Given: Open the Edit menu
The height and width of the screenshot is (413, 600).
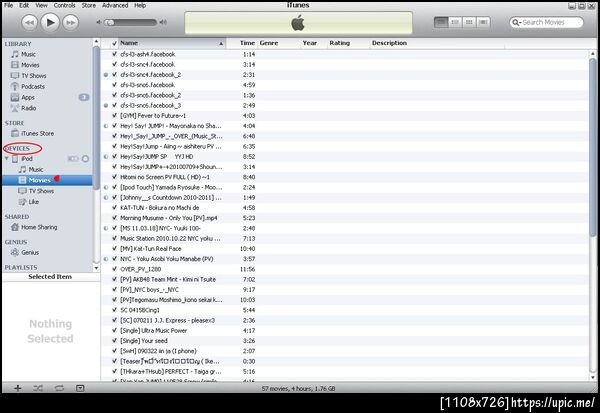Looking at the screenshot, I should tap(24, 5).
